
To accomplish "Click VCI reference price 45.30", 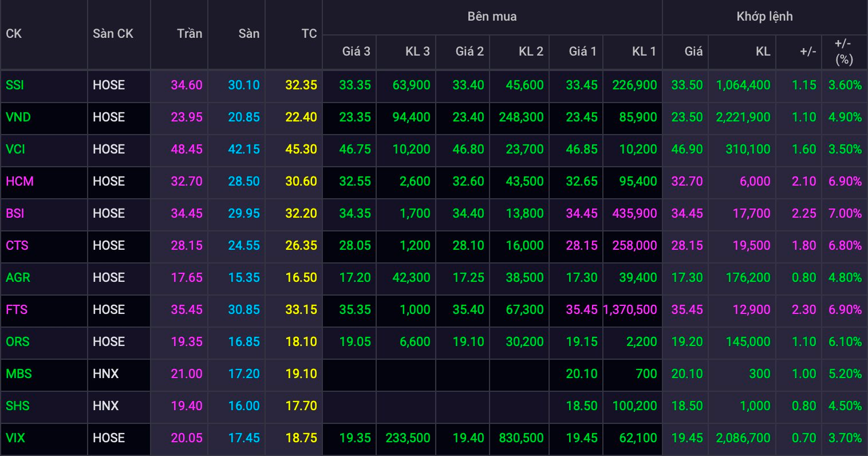I will tap(301, 150).
